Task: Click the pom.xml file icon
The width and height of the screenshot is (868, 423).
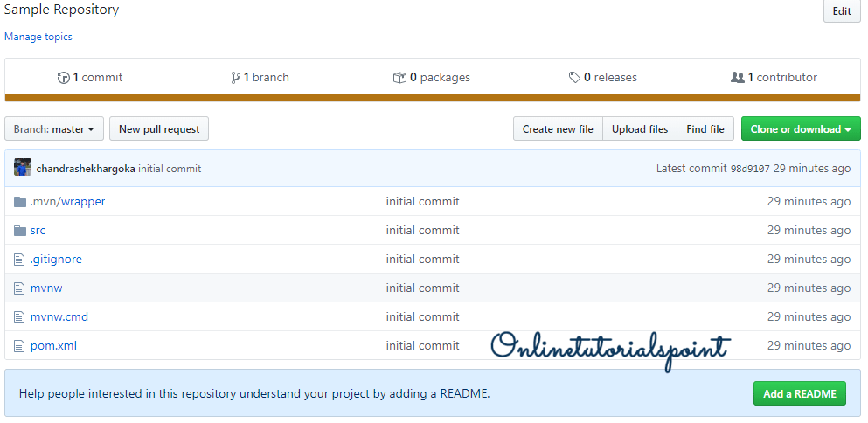Action: 20,346
